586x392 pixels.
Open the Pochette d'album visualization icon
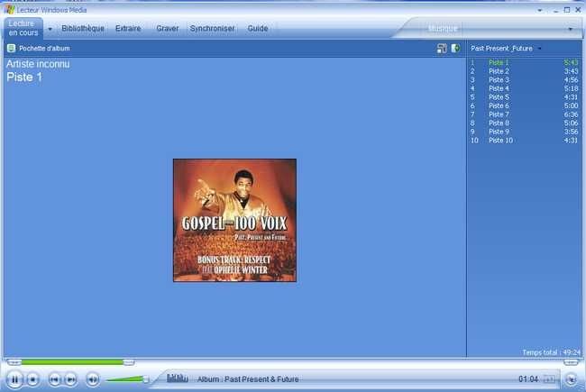(x=11, y=48)
